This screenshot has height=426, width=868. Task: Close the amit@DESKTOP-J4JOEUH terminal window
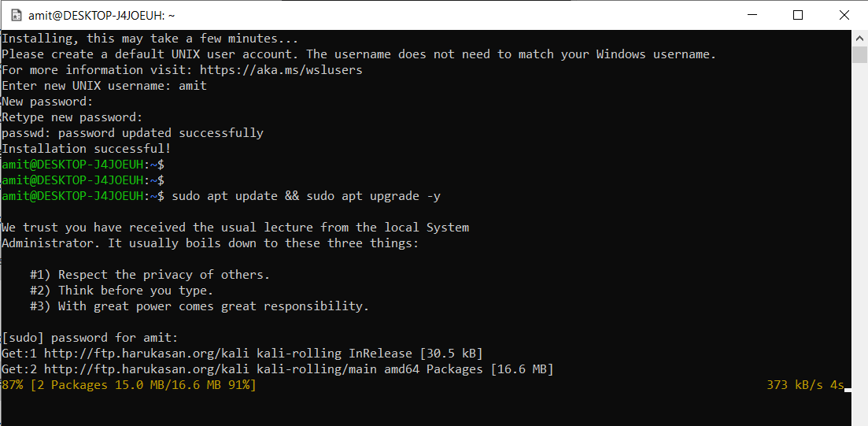click(x=844, y=16)
